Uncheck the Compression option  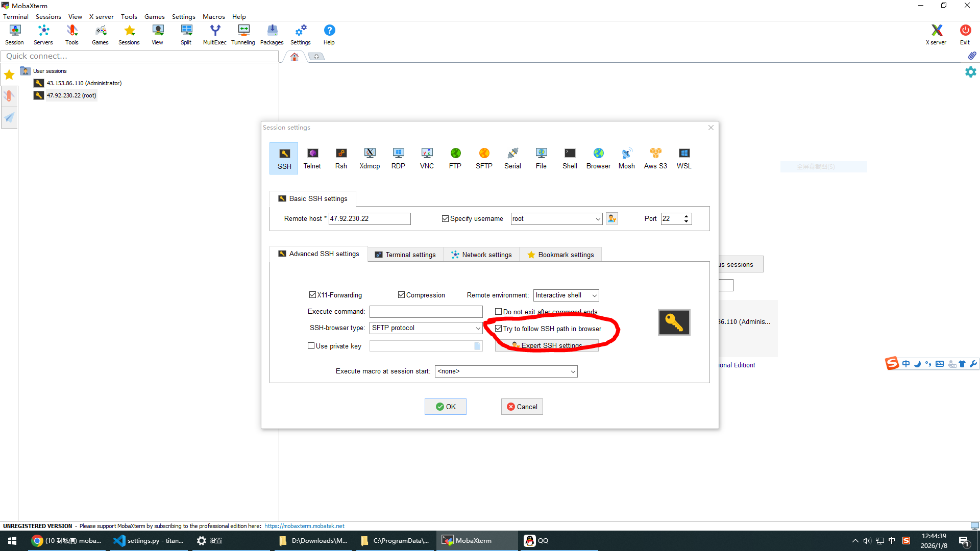(x=402, y=295)
